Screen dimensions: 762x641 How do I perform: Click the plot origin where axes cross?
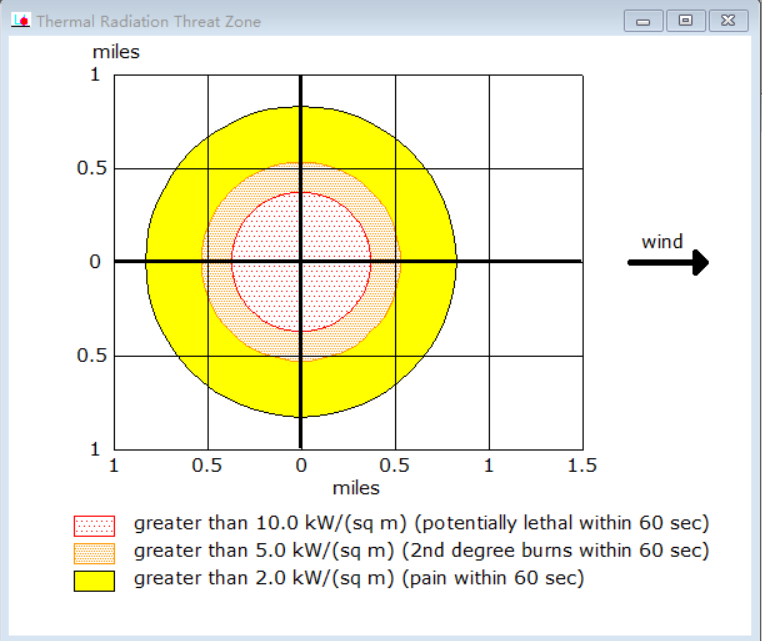(301, 262)
